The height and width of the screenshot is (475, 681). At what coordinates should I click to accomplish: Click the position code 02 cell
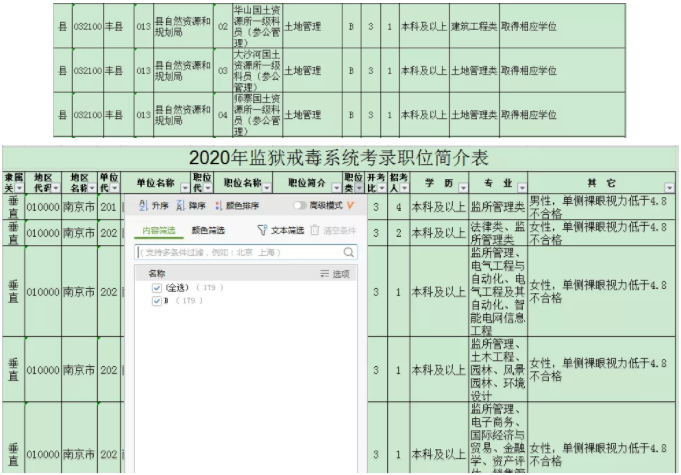click(x=223, y=26)
